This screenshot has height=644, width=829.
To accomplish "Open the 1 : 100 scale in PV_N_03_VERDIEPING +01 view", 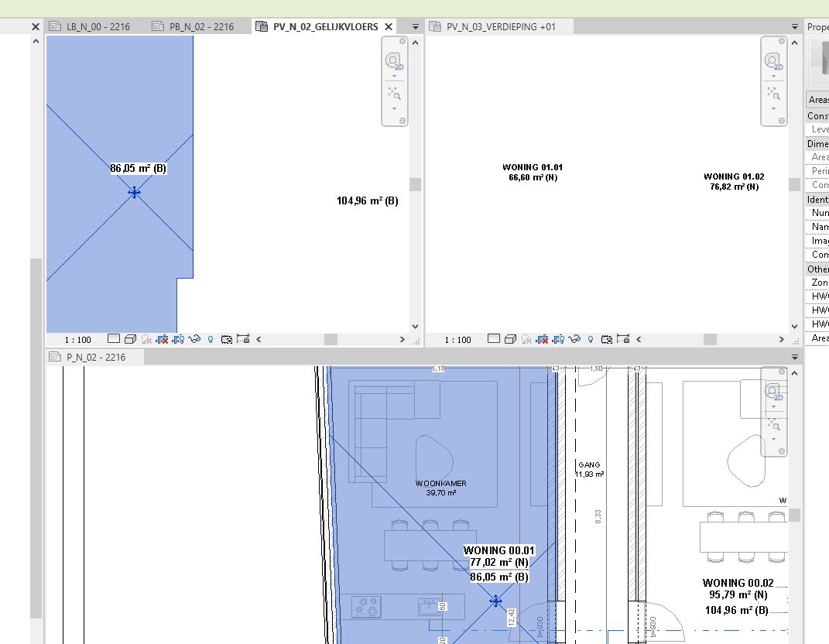I will 458,340.
